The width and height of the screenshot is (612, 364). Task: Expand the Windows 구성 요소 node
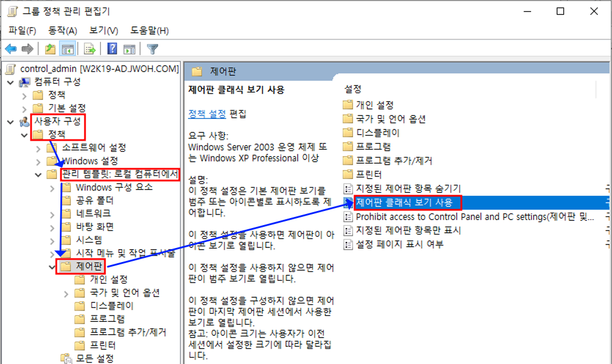pos(52,188)
